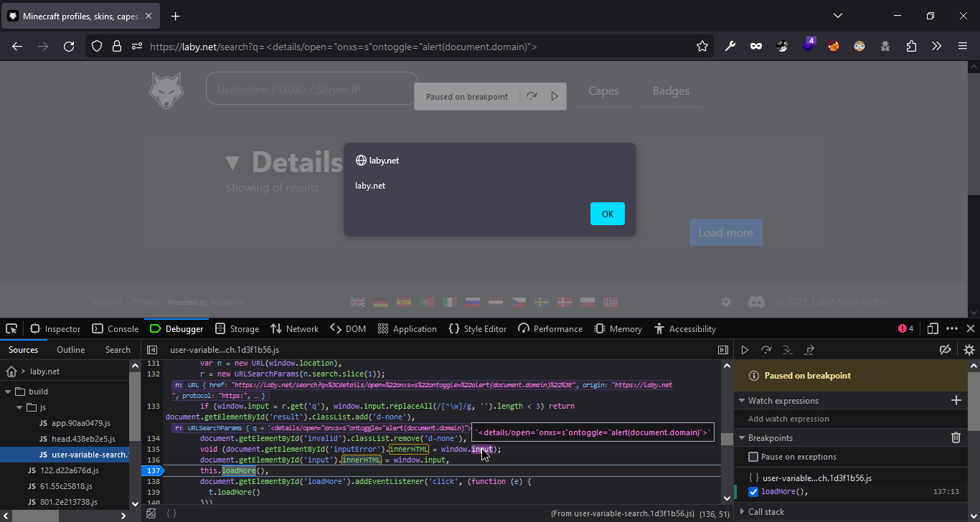The width and height of the screenshot is (980, 522).
Task: Click the Load more button on page
Action: [726, 233]
